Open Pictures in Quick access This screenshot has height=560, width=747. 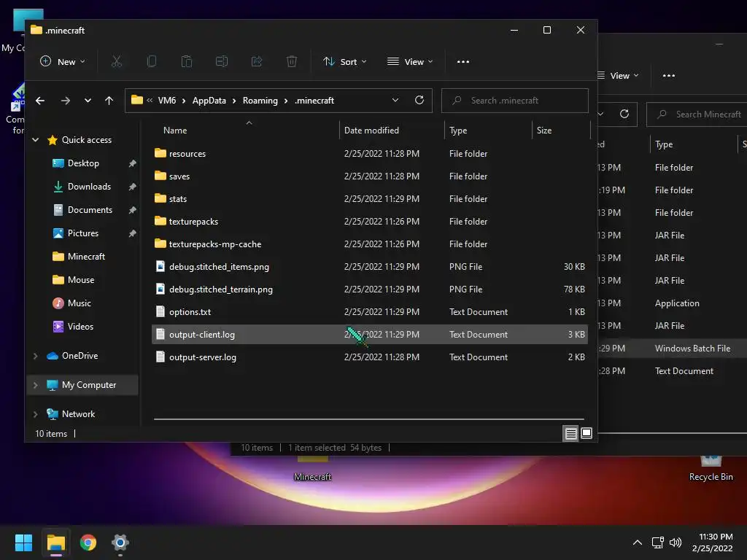(x=83, y=233)
